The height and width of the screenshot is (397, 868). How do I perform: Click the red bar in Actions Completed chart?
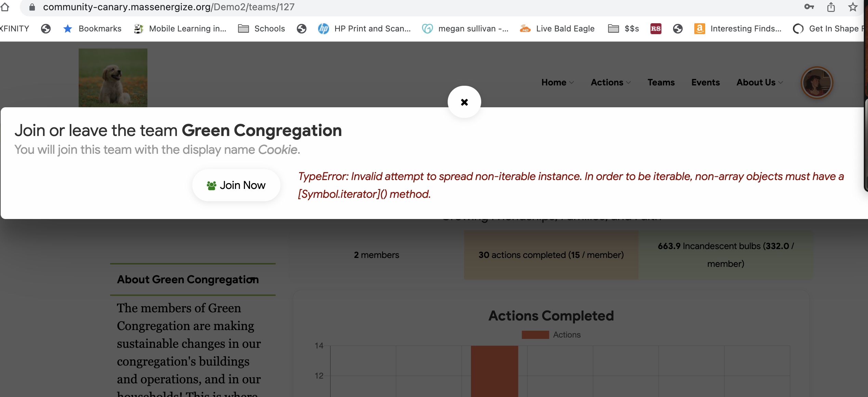coord(494,371)
